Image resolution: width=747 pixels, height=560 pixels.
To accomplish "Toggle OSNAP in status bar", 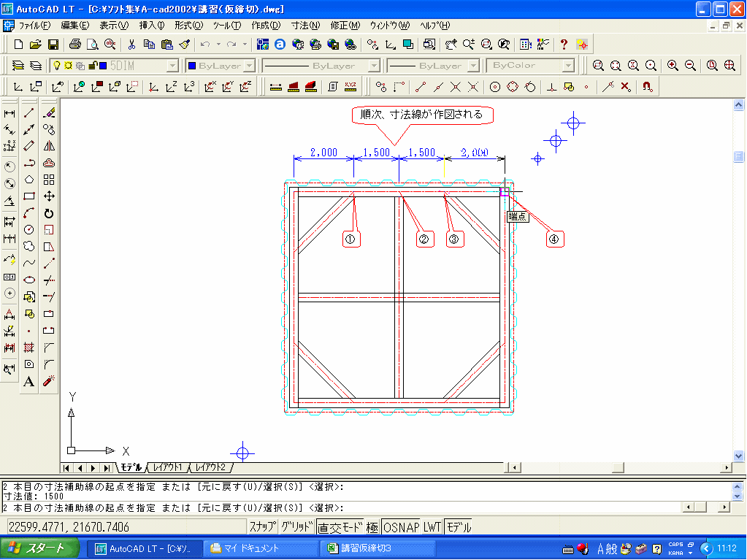I will [402, 527].
